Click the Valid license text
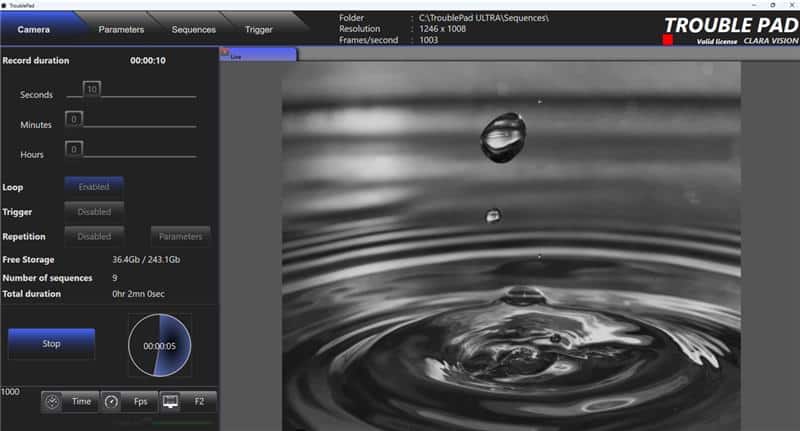800x431 pixels. coord(717,41)
